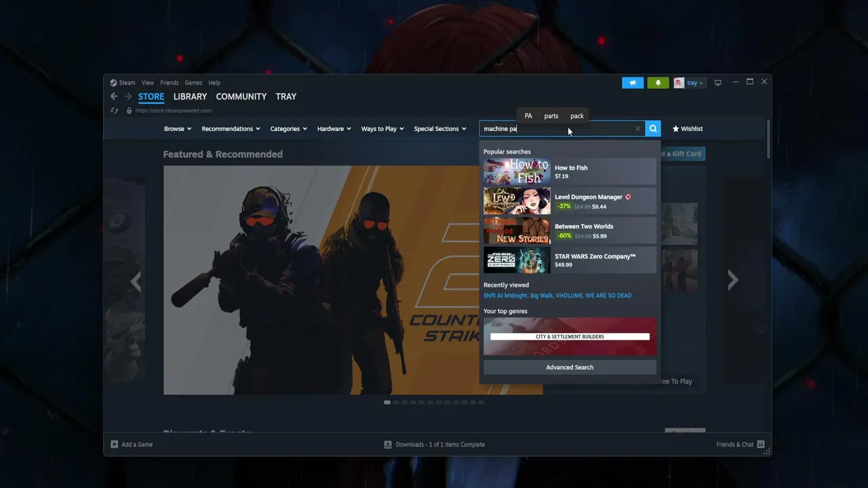Show next featured game with right arrow
Viewport: 868px width, 488px height.
tap(733, 280)
